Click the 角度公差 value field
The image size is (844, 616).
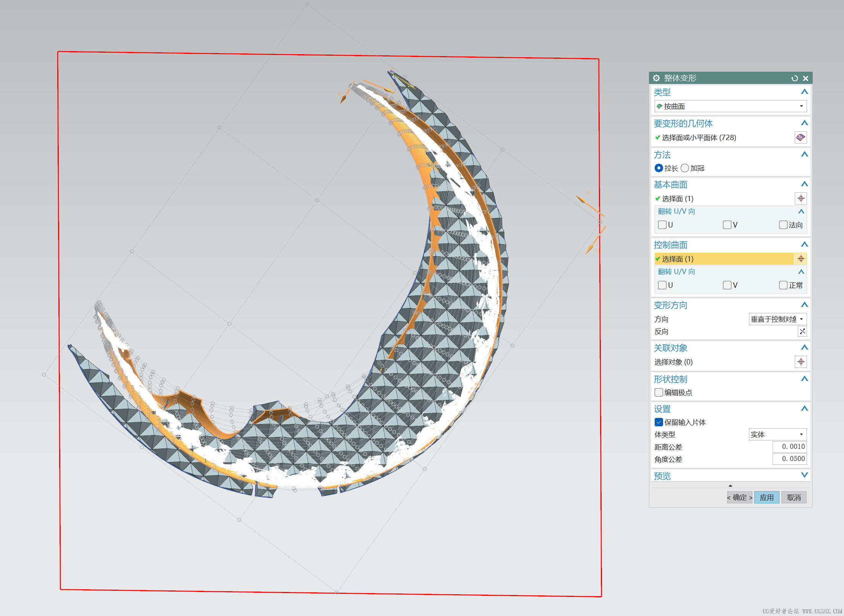(x=789, y=459)
